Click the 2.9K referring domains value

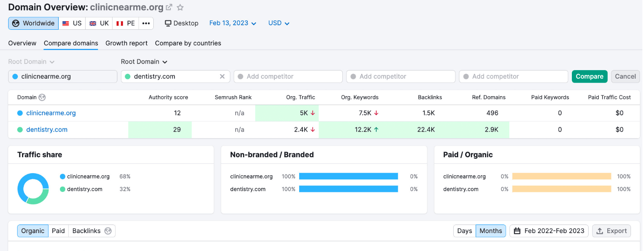point(492,130)
